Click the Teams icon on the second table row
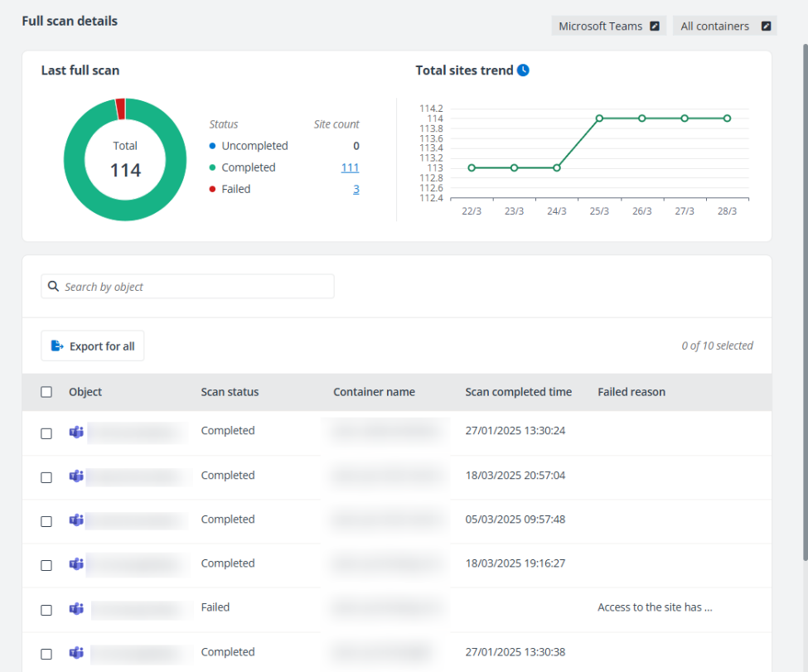 75,476
